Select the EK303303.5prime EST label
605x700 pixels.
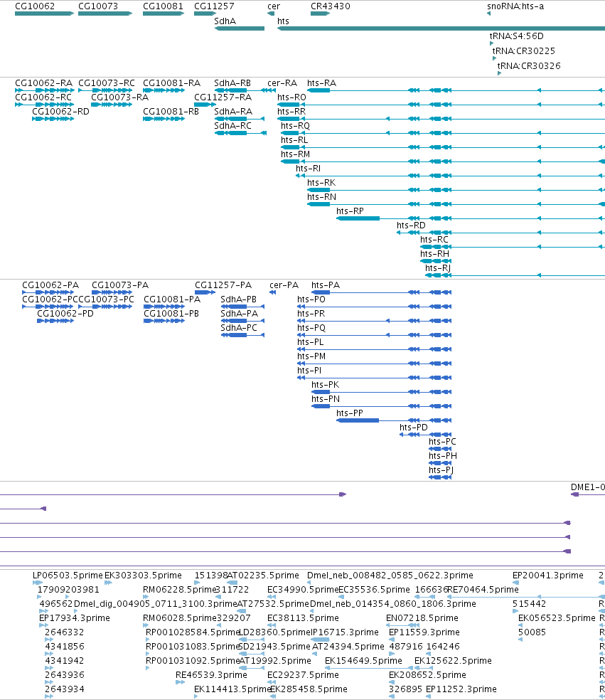(143, 576)
